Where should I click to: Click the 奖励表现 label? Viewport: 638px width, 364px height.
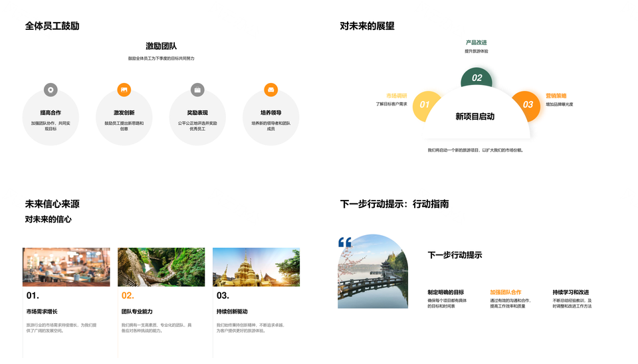[197, 113]
